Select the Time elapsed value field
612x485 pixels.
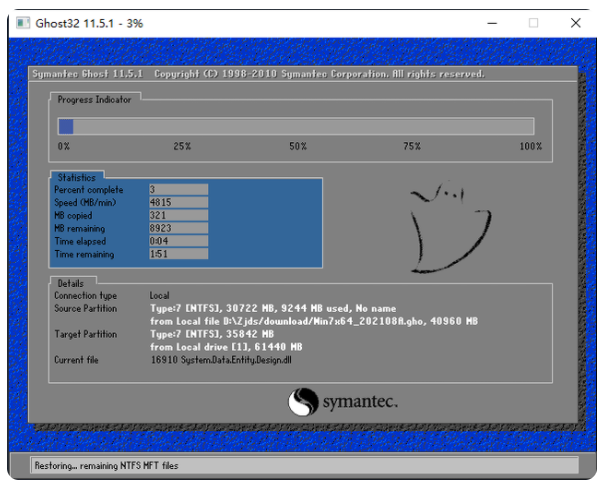coord(177,241)
